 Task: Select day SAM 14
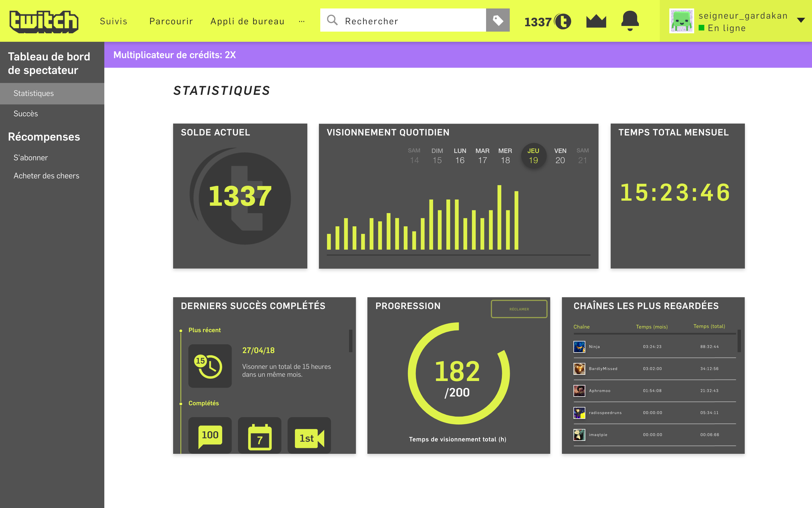[x=414, y=156]
